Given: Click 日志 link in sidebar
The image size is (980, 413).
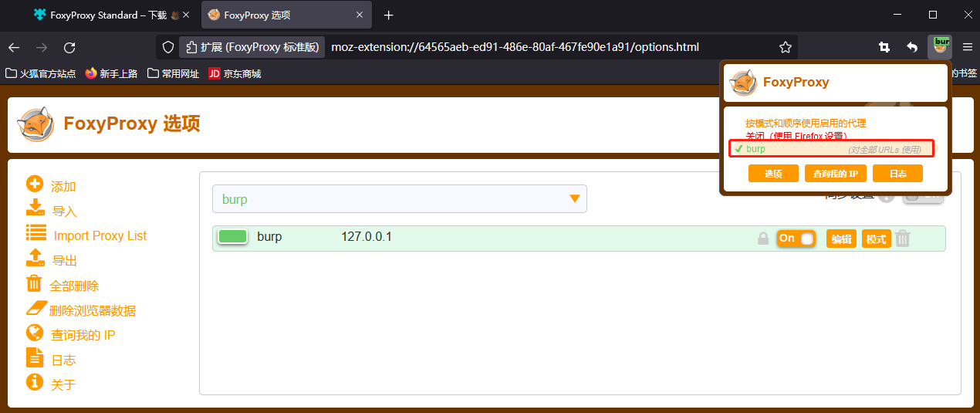Looking at the screenshot, I should 64,360.
